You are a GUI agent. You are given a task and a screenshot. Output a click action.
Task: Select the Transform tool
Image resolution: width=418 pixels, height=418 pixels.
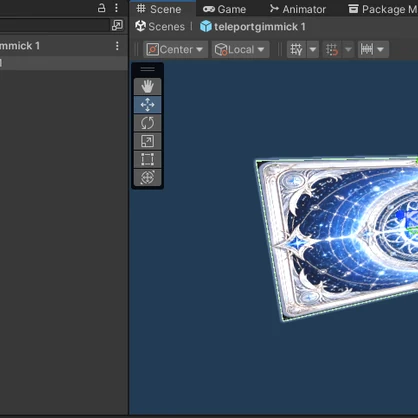click(x=147, y=177)
